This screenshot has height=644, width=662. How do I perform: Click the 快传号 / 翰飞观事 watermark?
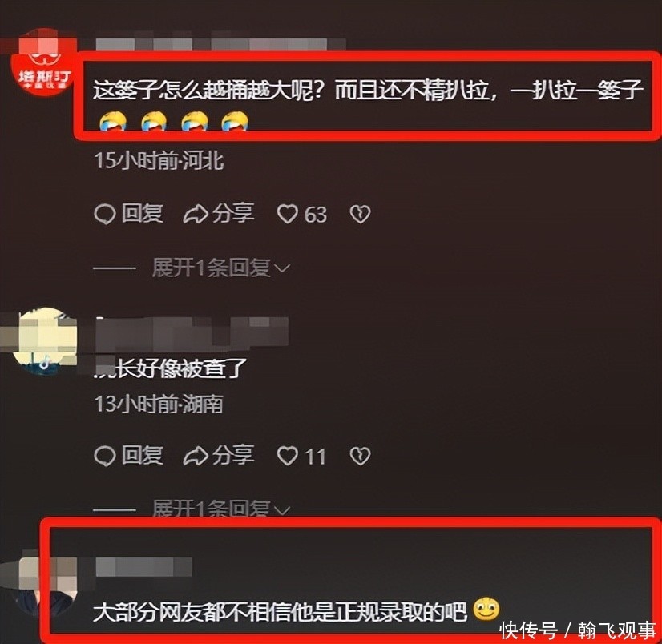578,630
